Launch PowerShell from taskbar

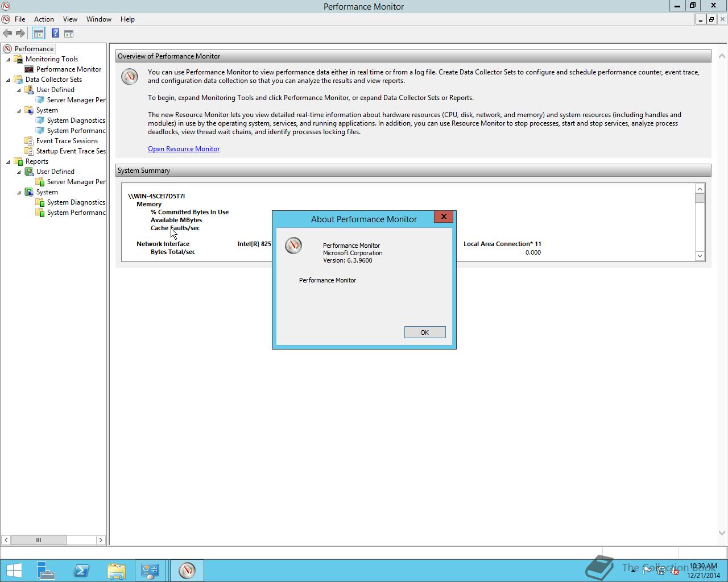(x=81, y=570)
